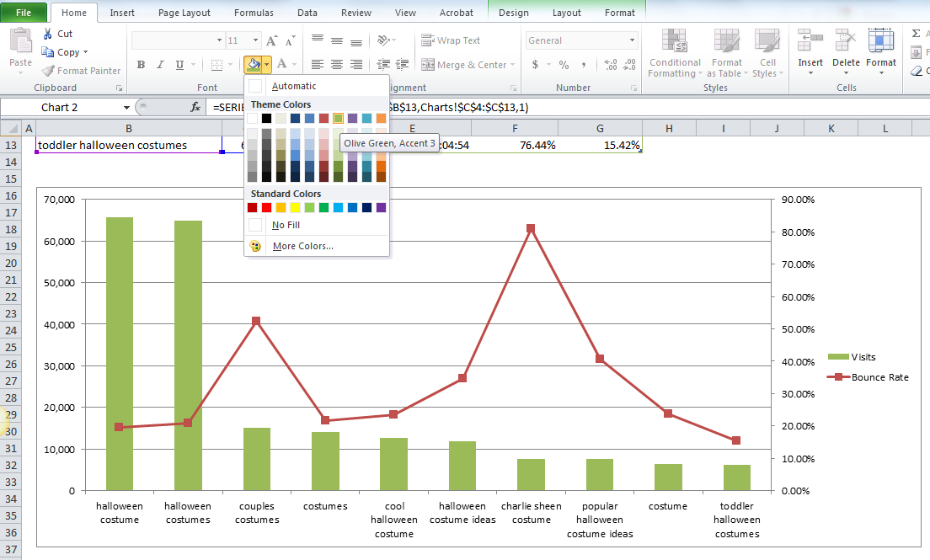This screenshot has width=930, height=560.
Task: Select yellow in Standard Colors
Action: [x=295, y=207]
